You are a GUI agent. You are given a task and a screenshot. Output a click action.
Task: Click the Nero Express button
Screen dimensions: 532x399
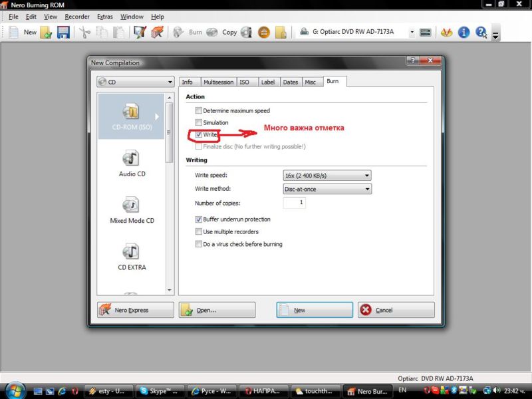pyautogui.click(x=136, y=310)
